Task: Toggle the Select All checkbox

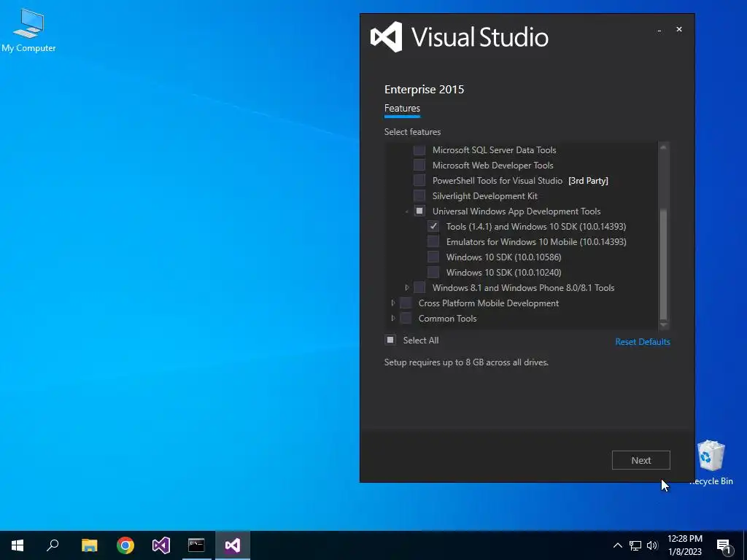Action: 390,340
